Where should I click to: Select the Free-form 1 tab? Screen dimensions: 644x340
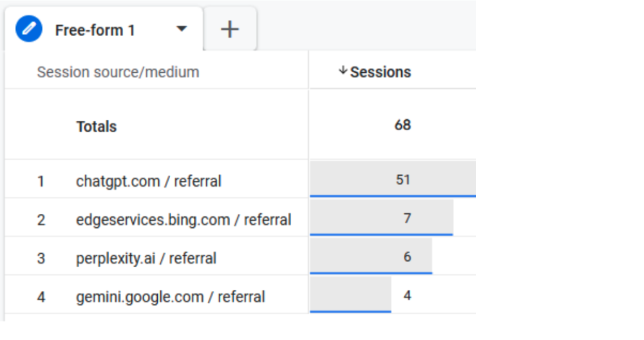click(104, 29)
